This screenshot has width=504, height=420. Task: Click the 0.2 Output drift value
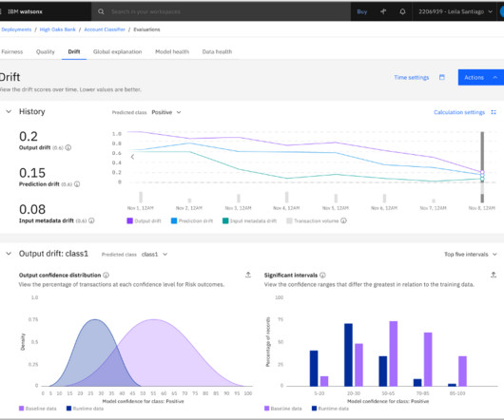coord(29,137)
